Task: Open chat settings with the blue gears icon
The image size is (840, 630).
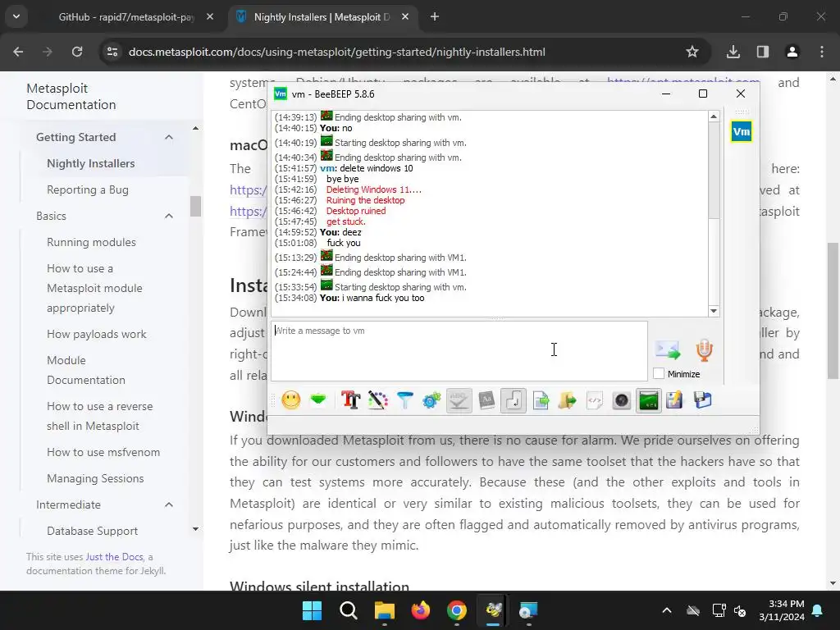Action: [431, 400]
